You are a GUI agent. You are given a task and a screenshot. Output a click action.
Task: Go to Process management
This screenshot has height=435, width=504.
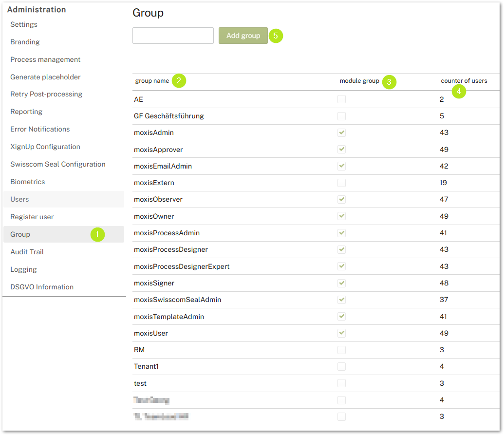click(x=45, y=59)
